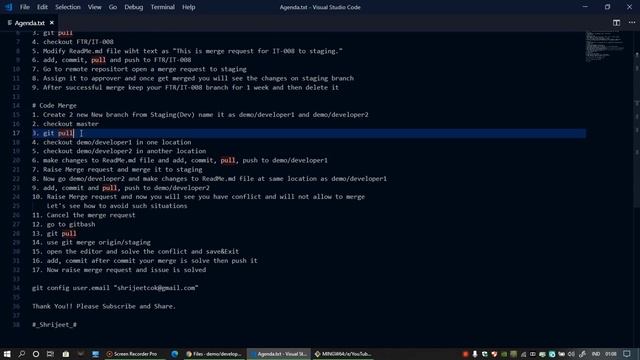Viewport: 640px width, 360px height.
Task: Click the Cortana circle icon
Action: (36, 354)
